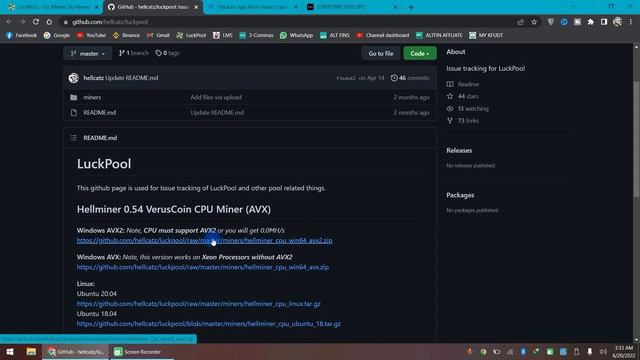View the 44 stars link

point(462,96)
